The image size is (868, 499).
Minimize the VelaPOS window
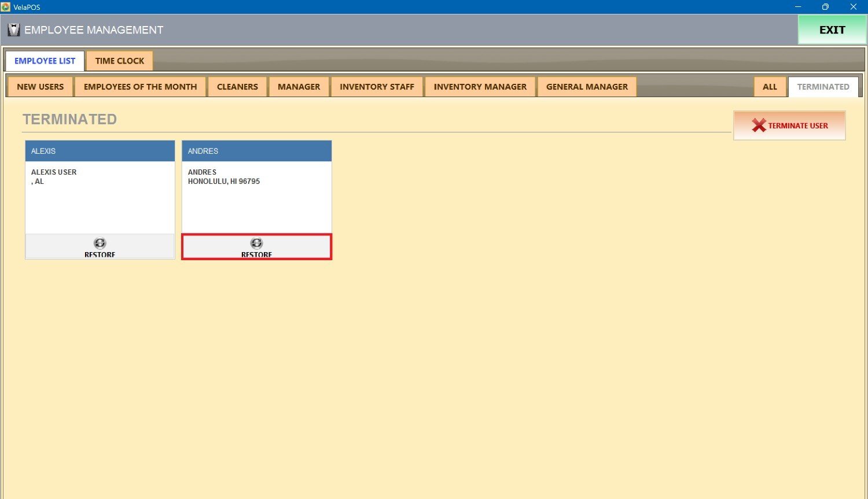(x=798, y=7)
